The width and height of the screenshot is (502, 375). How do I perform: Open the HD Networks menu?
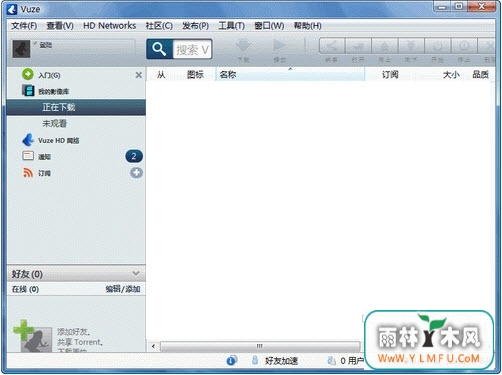[x=109, y=26]
